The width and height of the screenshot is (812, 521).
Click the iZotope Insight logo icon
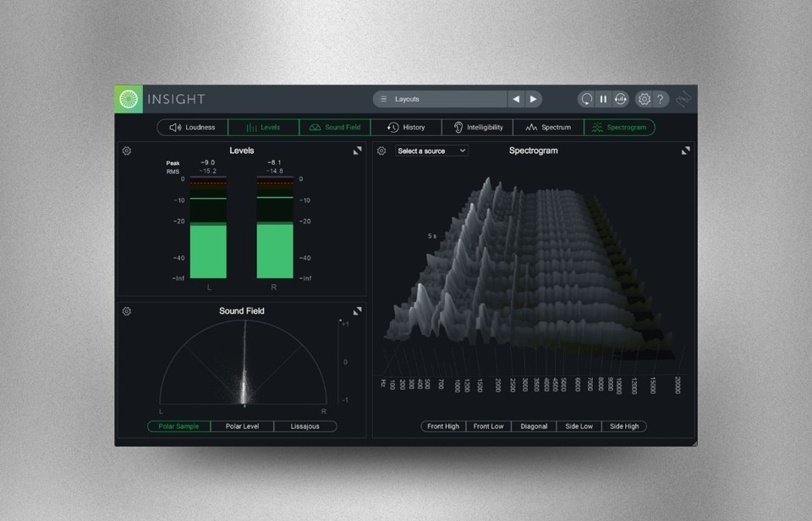(129, 99)
